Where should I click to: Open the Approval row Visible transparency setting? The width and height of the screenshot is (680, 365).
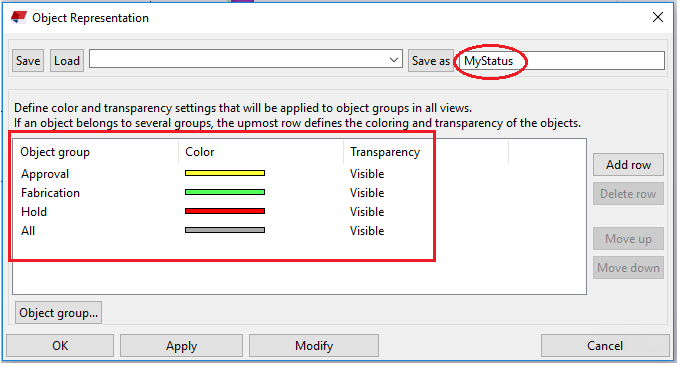[367, 174]
